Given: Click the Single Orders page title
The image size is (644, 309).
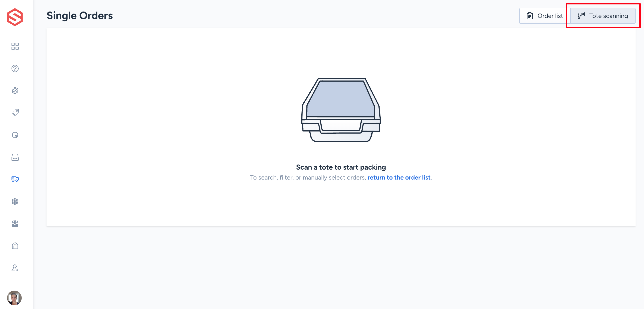Looking at the screenshot, I should pos(80,16).
